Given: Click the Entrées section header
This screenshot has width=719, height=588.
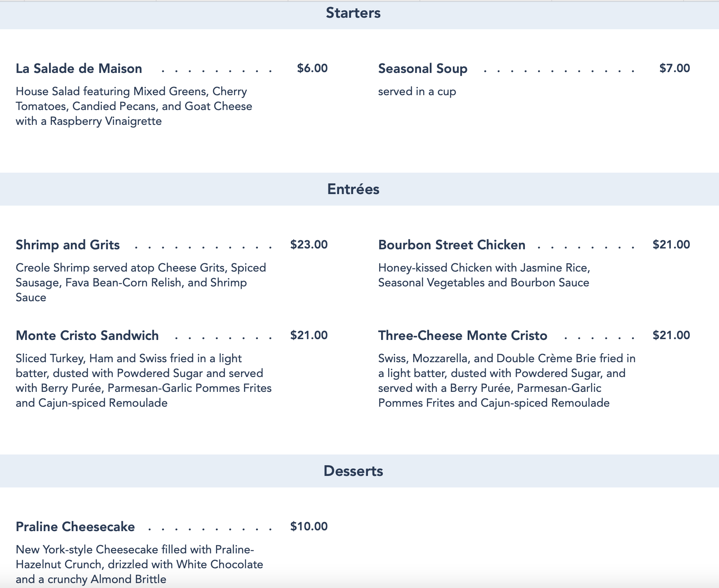Looking at the screenshot, I should [x=353, y=189].
